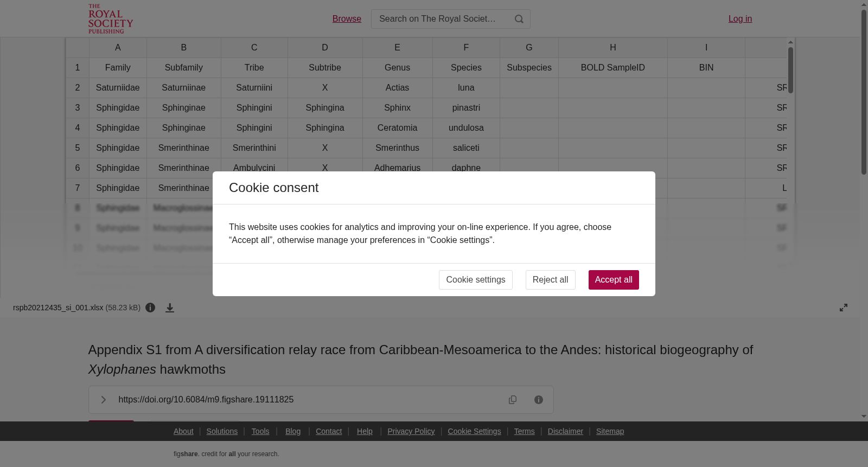
Task: Click the 'luna' species cell
Action: pyautogui.click(x=466, y=88)
